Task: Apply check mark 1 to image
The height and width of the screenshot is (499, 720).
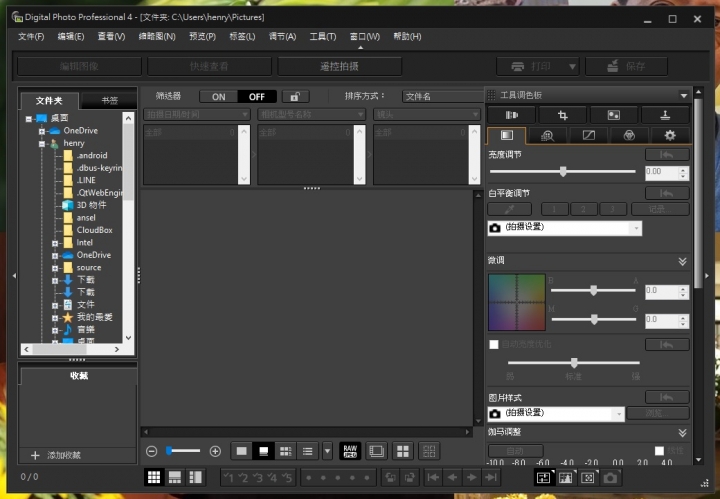Action: pos(228,478)
